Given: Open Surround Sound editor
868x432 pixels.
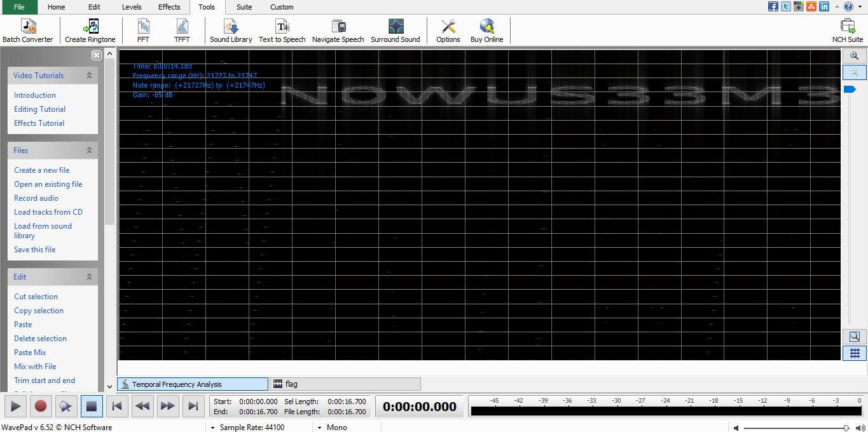Looking at the screenshot, I should click(395, 30).
